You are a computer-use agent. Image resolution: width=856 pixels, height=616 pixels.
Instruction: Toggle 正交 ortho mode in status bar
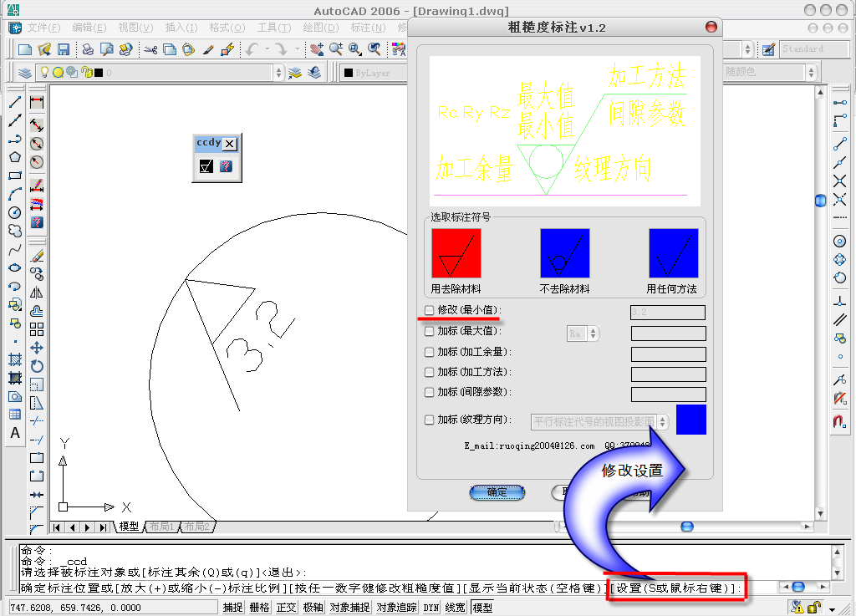pos(286,608)
